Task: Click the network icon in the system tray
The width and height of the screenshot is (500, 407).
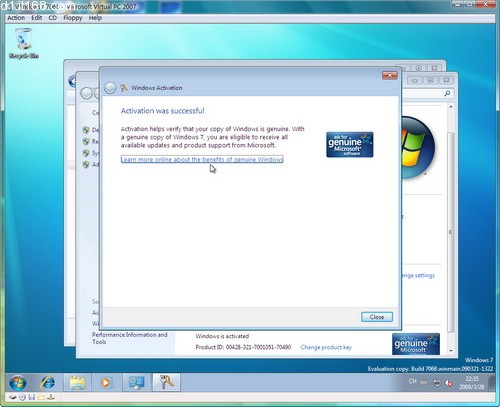Action: pyautogui.click(x=437, y=383)
